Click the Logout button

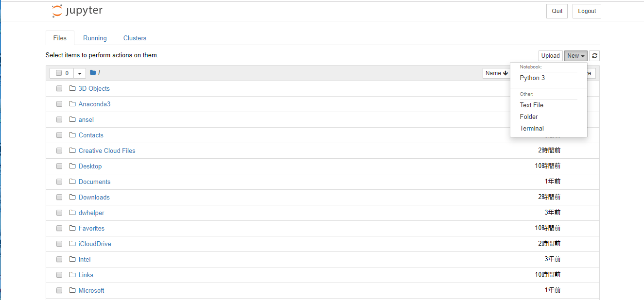tap(587, 11)
